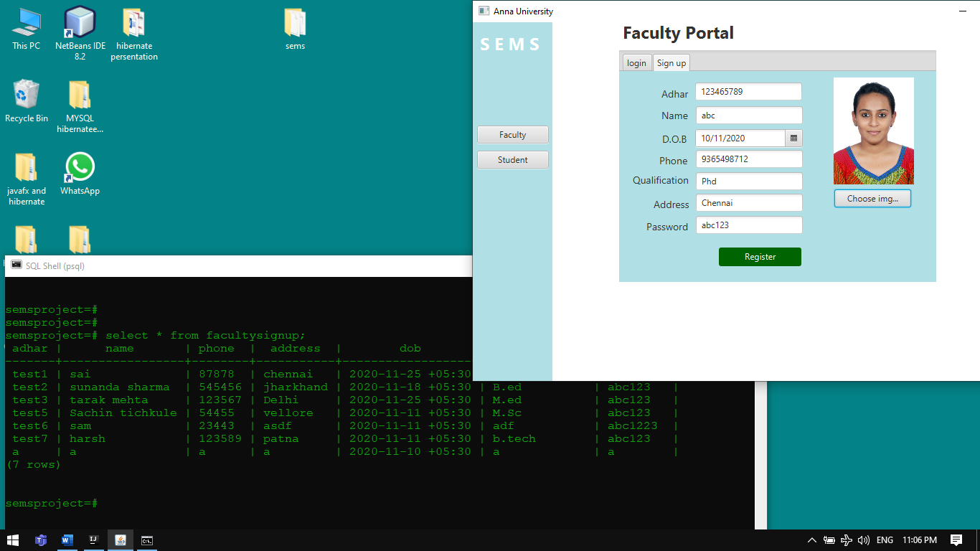Select the Sign up tab
This screenshot has width=980, height=551.
click(670, 62)
